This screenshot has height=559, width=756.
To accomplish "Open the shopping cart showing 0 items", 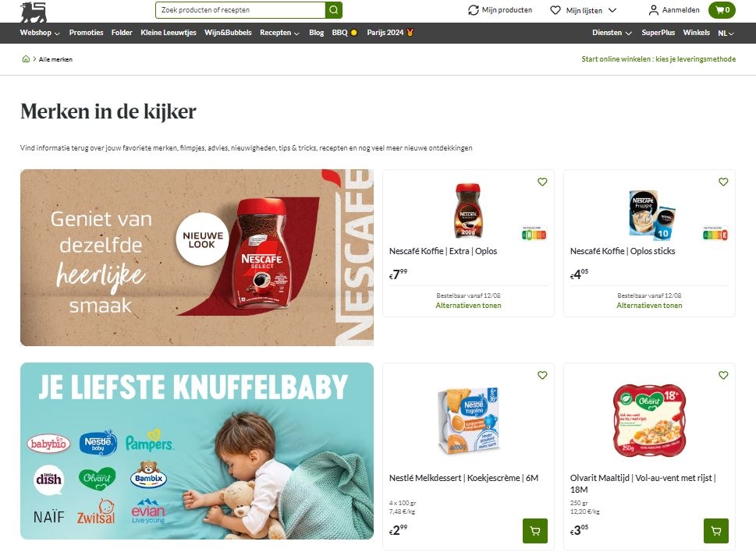I will 722,10.
